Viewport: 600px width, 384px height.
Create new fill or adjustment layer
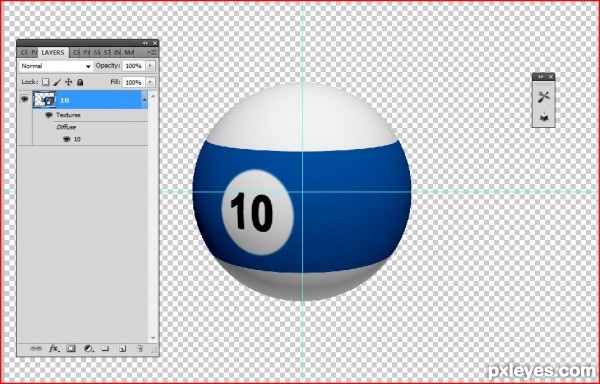tap(88, 348)
